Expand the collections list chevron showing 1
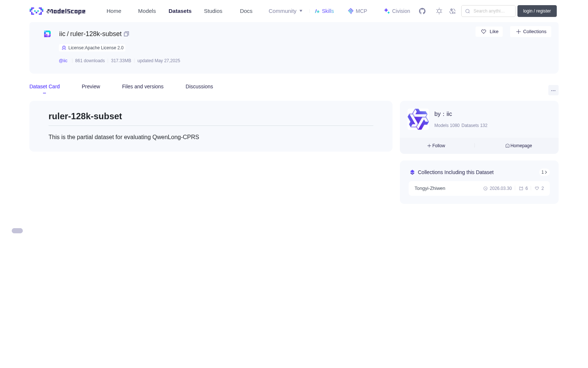 pos(544,172)
